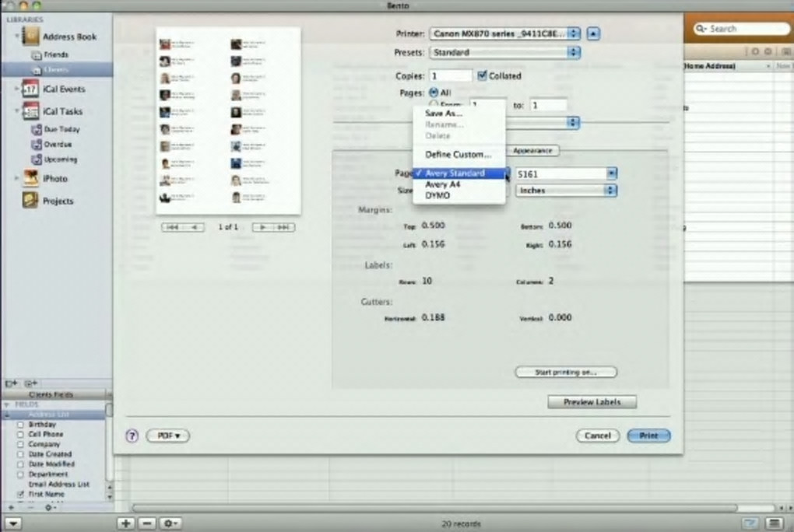Click the table view icon at bottom-right
Viewport: 794px width, 532px height.
coord(774,523)
